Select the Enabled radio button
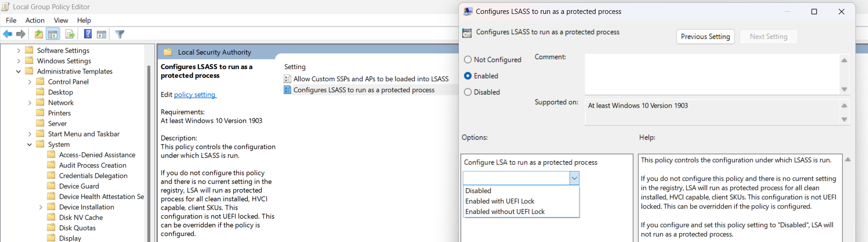 (468, 76)
